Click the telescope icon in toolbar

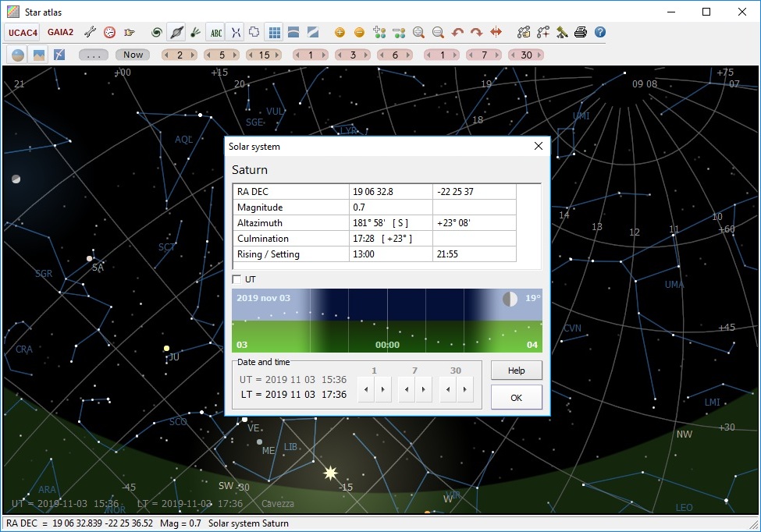click(x=562, y=33)
